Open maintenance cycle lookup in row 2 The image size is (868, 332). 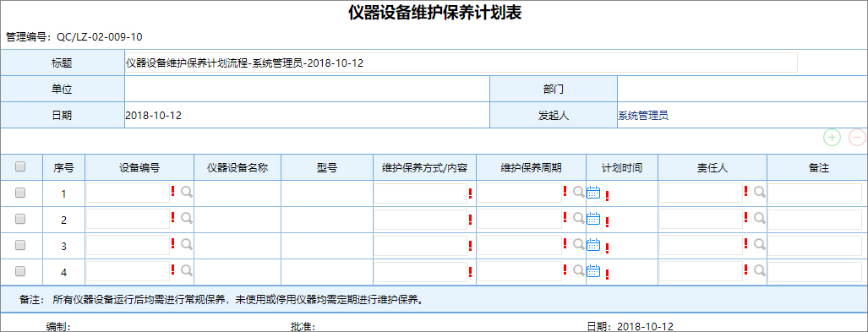tap(578, 218)
